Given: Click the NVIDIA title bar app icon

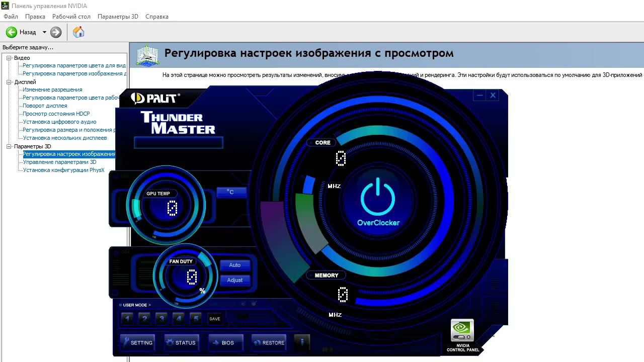Looking at the screenshot, I should (5, 6).
